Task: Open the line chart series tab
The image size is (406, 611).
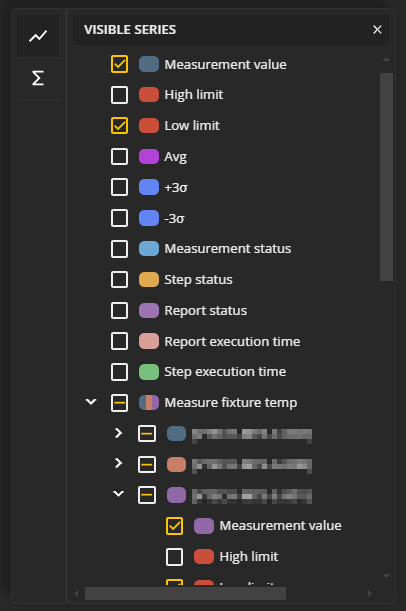Action: pos(38,37)
